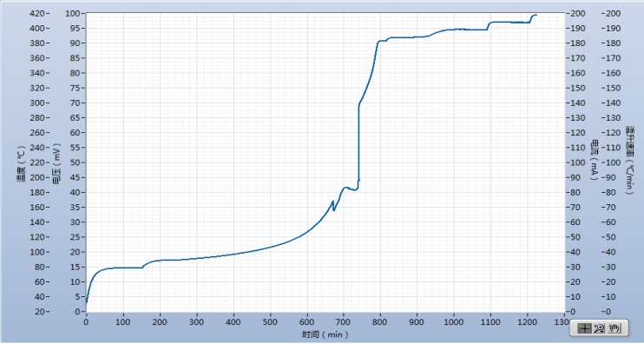644x344 pixels.
Task: Click the vertical jump of curve near 740 min
Action: (x=359, y=144)
